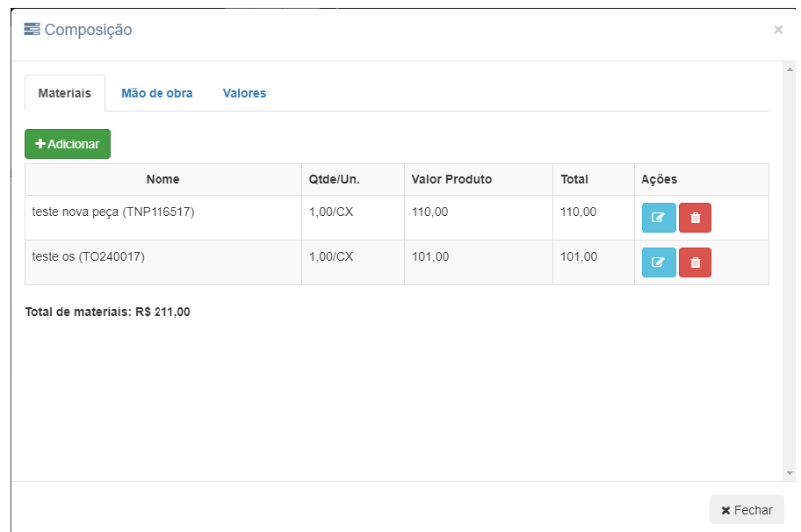Switch to the Mão de obra tab

[x=157, y=93]
